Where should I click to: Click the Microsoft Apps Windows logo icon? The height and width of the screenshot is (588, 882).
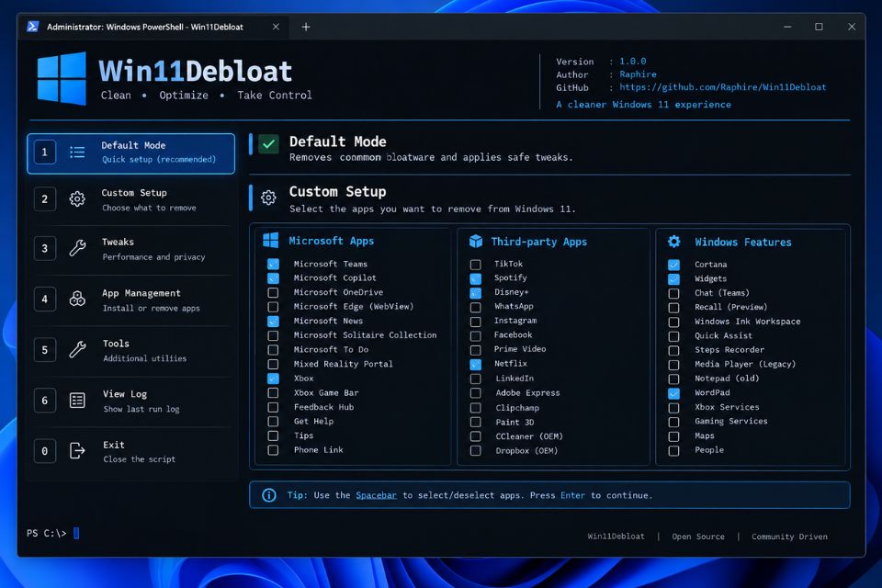pos(270,241)
